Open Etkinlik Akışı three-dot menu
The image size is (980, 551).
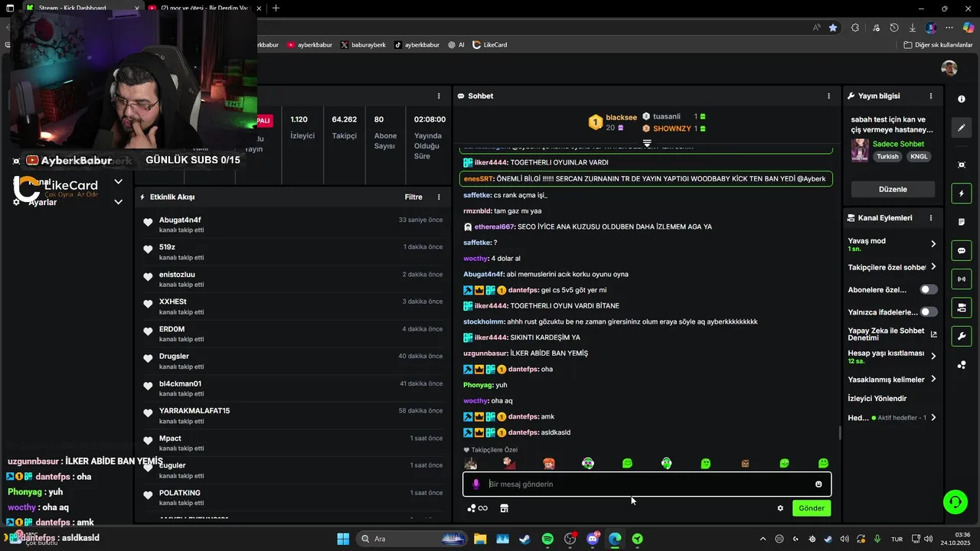(439, 197)
